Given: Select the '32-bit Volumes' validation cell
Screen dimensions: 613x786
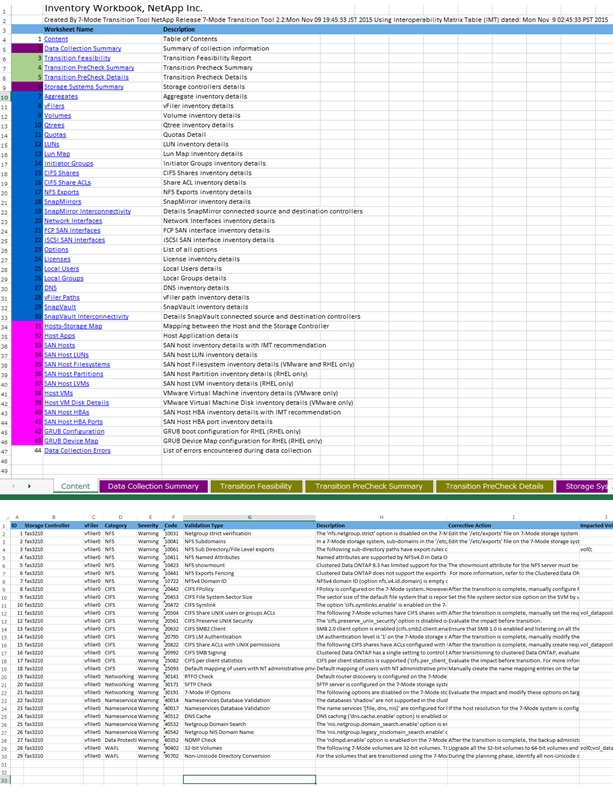Looking at the screenshot, I should pos(249,748).
